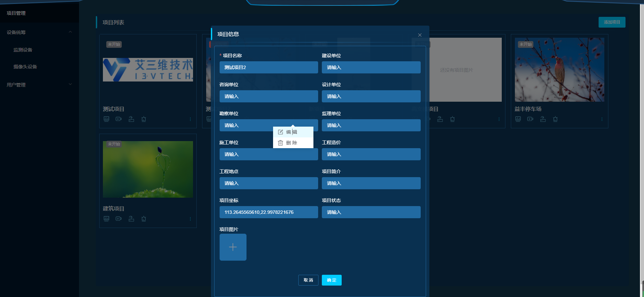The width and height of the screenshot is (644, 297).
Task: Open data chart icon on 测试项目 card
Action: pyautogui.click(x=106, y=119)
